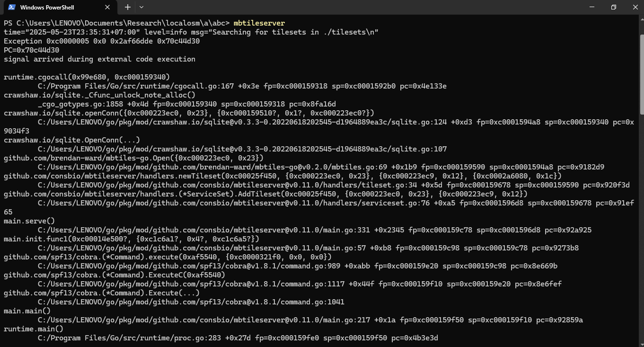Close the Windows PowerShell tab
The width and height of the screenshot is (644, 347).
point(107,7)
